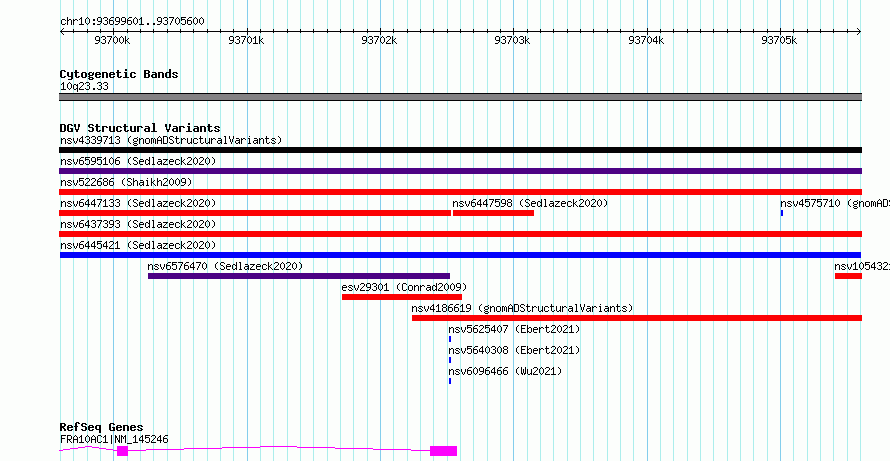Click the nsv5640308 (Ebert2021) label
The height and width of the screenshot is (461, 890).
(x=514, y=350)
